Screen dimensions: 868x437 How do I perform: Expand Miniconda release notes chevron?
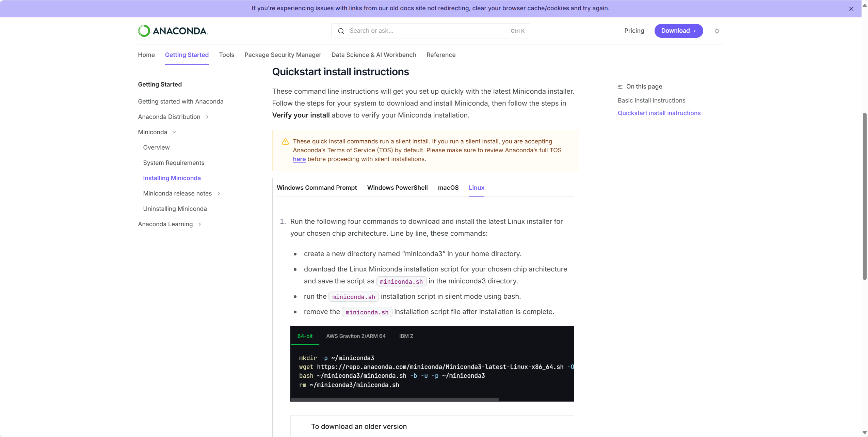[x=219, y=193]
